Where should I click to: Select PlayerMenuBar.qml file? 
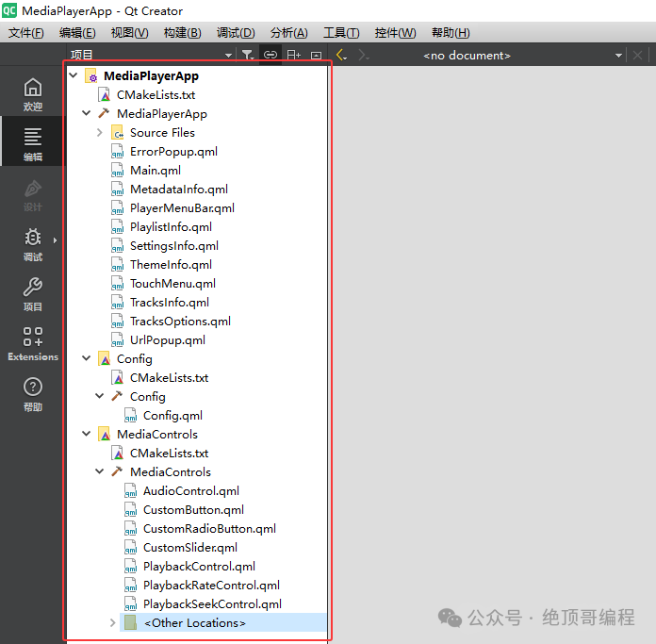click(182, 208)
